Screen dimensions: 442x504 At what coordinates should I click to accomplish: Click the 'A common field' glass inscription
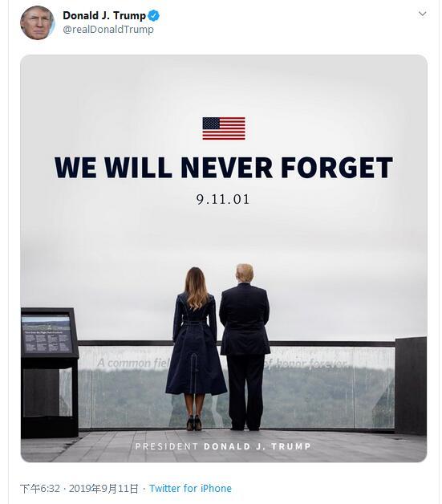pos(134,364)
